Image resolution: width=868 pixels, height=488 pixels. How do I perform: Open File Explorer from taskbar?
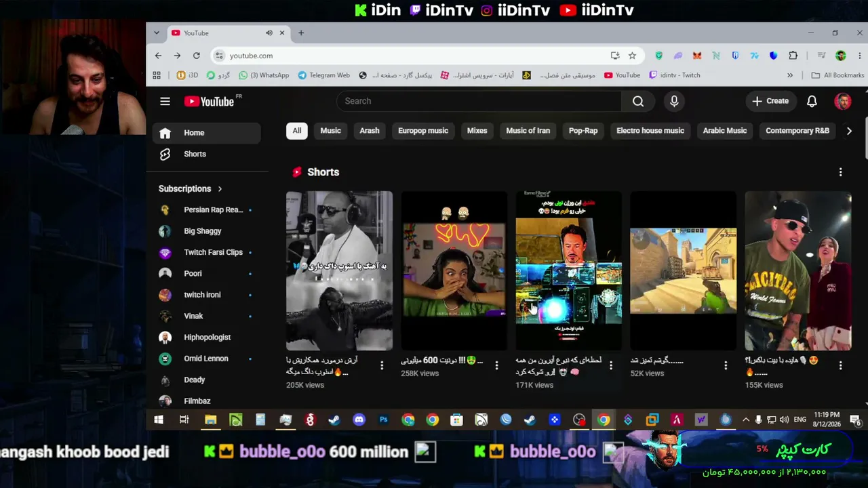pos(211,420)
